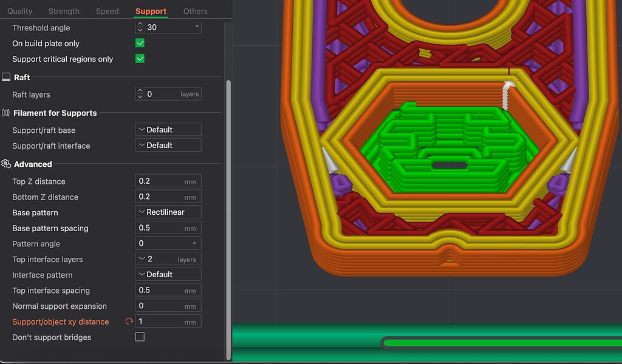Viewport: 622px width, 364px height.
Task: Click the Don't support bridges label
Action: click(52, 337)
